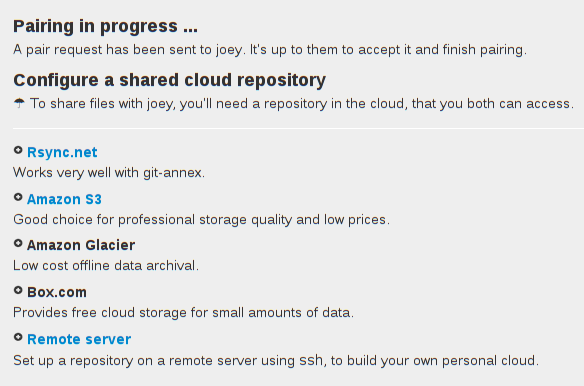
Task: Click the plus icon beside Amazon Glacier
Action: (x=18, y=243)
